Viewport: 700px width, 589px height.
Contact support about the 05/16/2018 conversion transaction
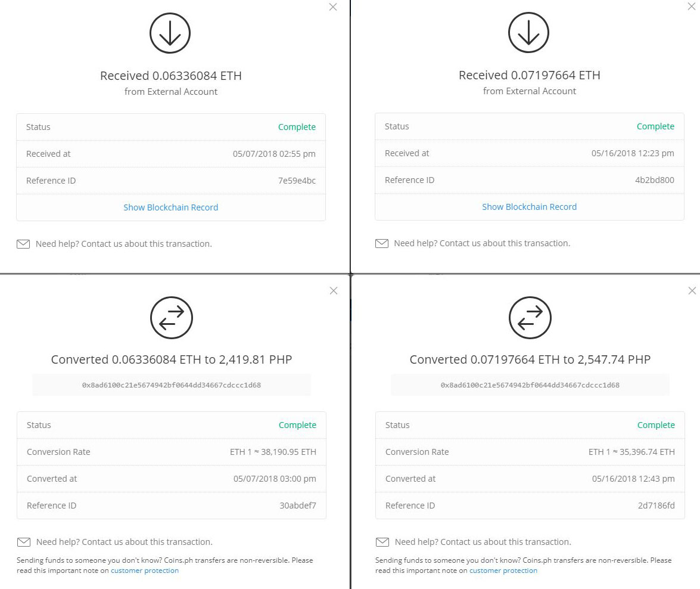click(483, 542)
